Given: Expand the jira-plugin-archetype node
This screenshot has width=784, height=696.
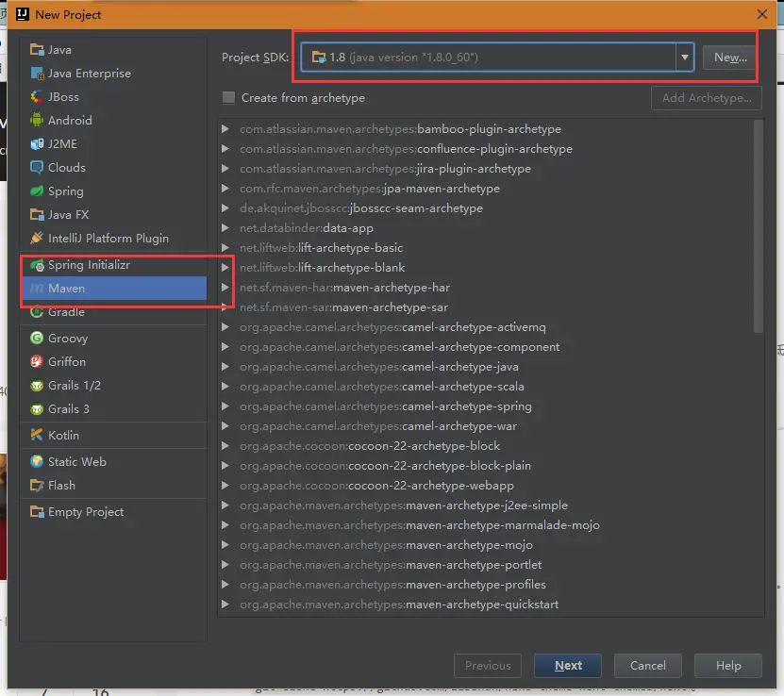Looking at the screenshot, I should pyautogui.click(x=225, y=169).
